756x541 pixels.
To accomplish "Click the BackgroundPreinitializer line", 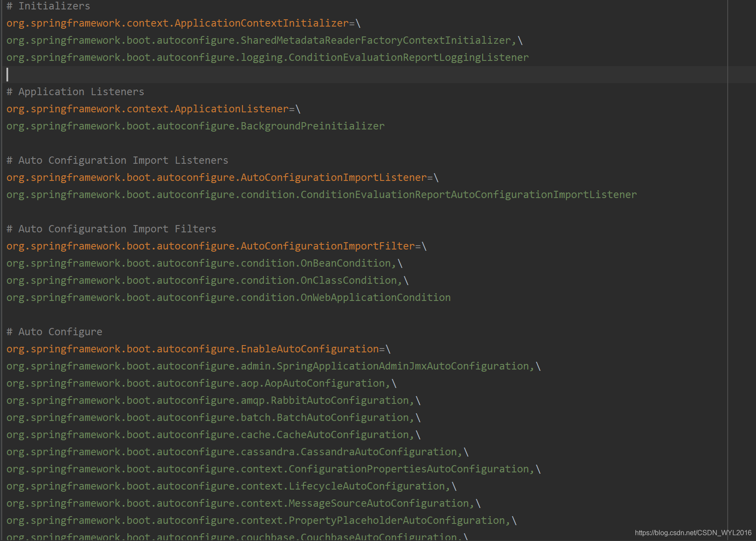I will point(195,126).
